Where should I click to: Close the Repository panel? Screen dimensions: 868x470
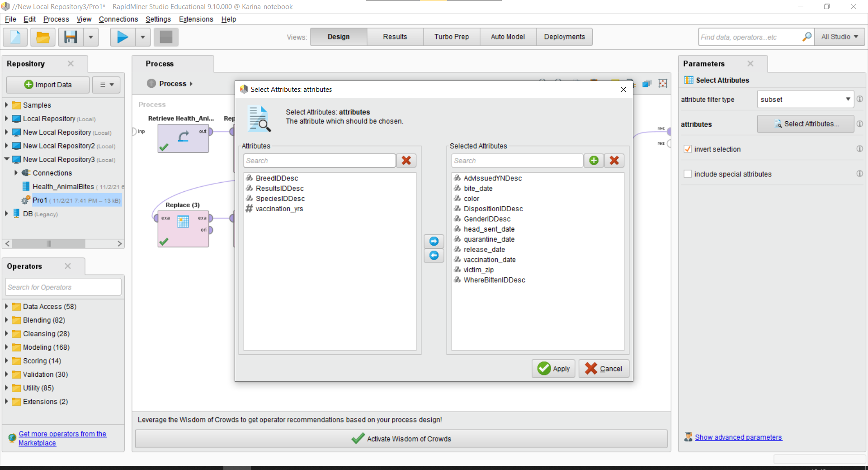point(71,63)
